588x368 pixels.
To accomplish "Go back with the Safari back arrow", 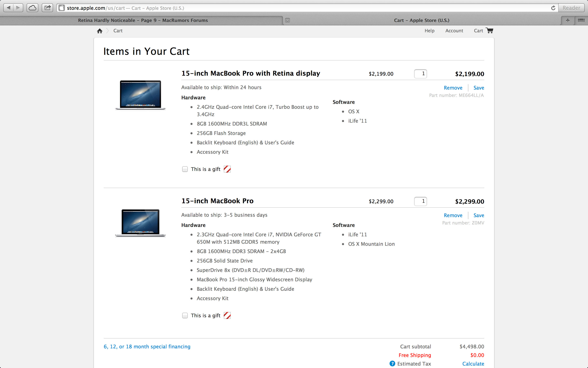I will [9, 8].
